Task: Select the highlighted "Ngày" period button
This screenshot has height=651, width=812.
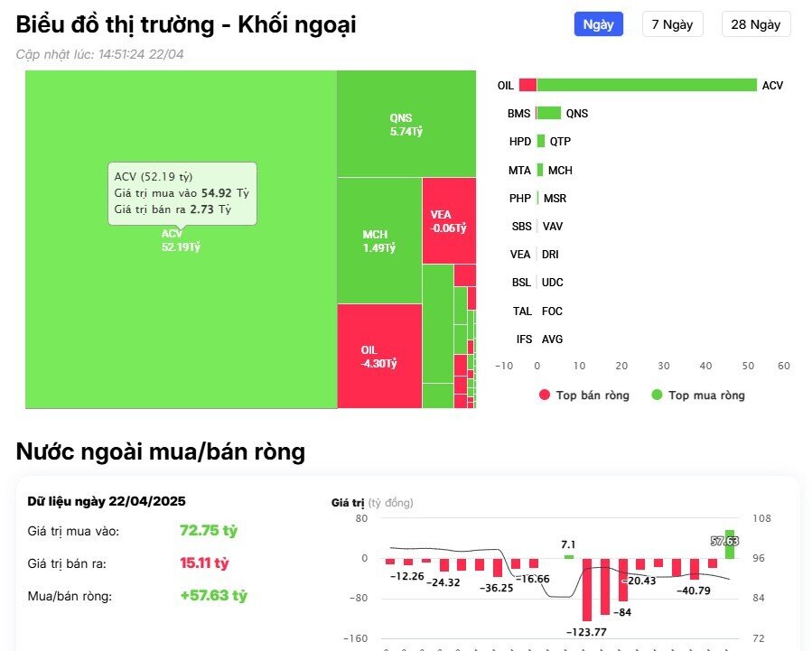Action: click(598, 23)
